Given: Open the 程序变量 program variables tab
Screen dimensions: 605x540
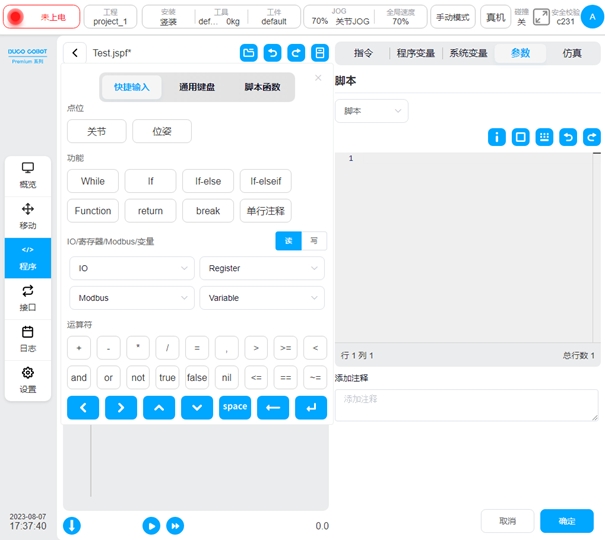Looking at the screenshot, I should click(413, 53).
